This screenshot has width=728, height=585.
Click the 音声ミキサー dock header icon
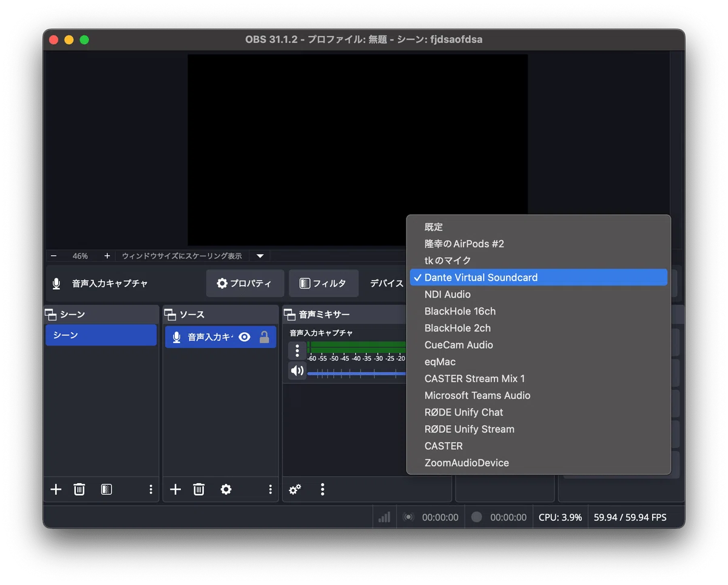[289, 315]
